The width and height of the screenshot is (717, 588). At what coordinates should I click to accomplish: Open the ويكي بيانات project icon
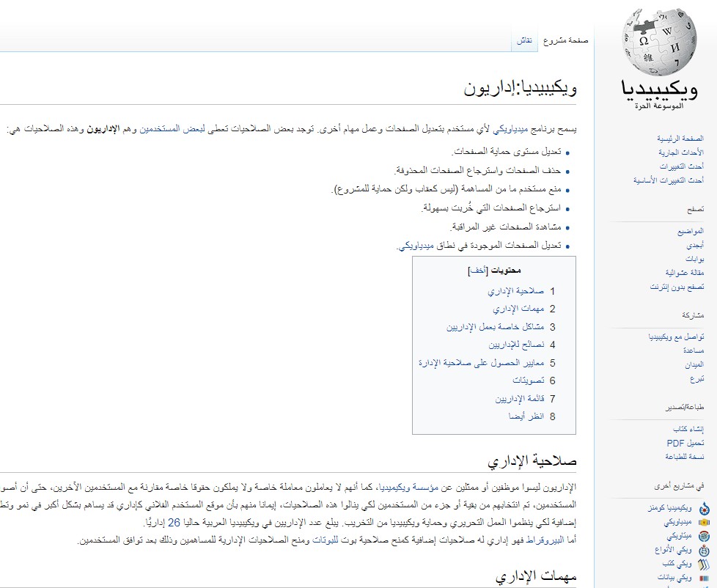(x=704, y=578)
